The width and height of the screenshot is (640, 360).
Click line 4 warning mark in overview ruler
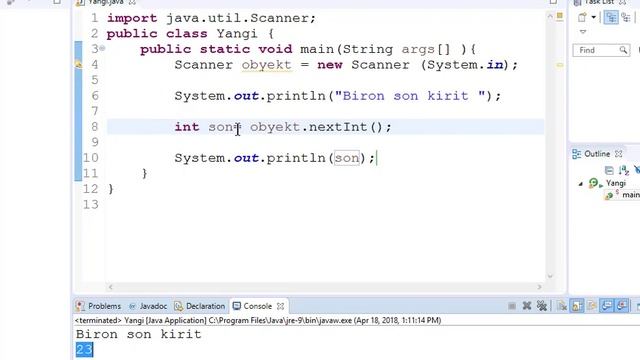pos(560,65)
